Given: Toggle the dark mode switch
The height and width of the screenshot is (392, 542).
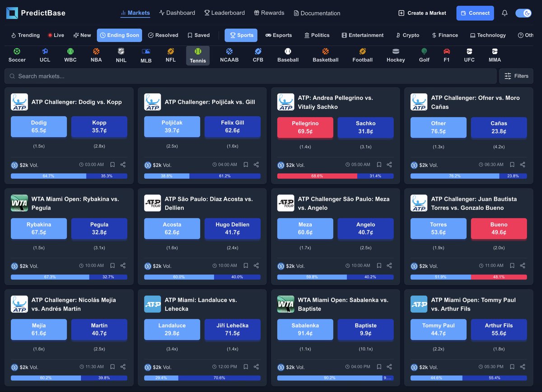Looking at the screenshot, I should (x=523, y=13).
